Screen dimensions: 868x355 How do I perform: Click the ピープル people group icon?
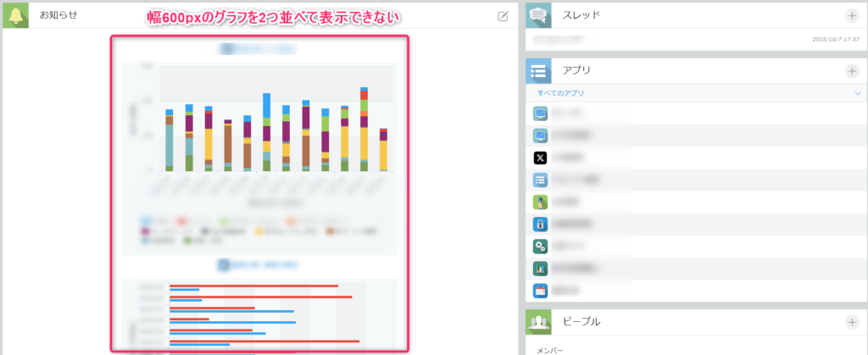point(539,321)
